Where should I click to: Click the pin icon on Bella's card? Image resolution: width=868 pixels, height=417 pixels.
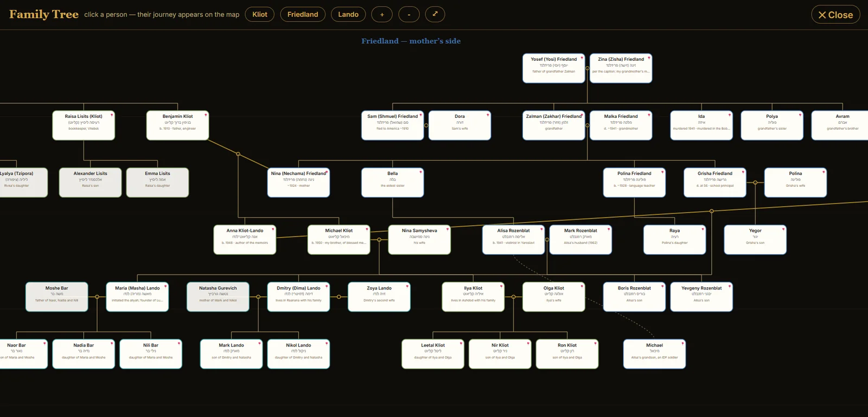420,172
